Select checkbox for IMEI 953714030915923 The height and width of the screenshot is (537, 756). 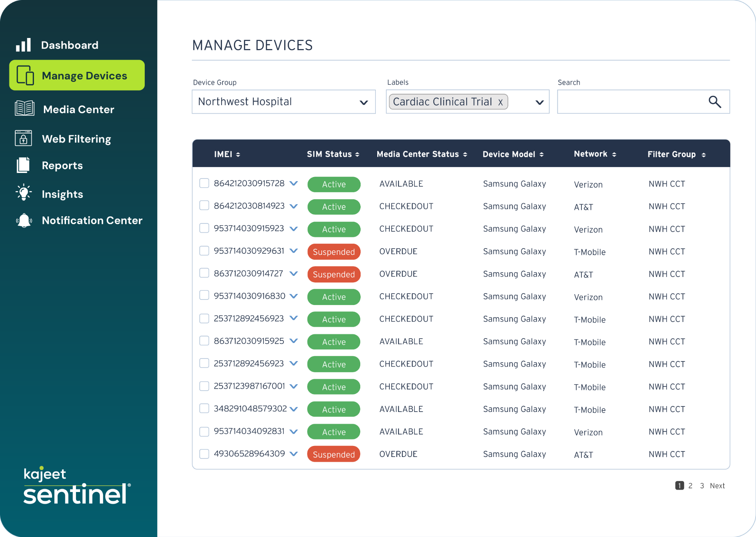[204, 228]
